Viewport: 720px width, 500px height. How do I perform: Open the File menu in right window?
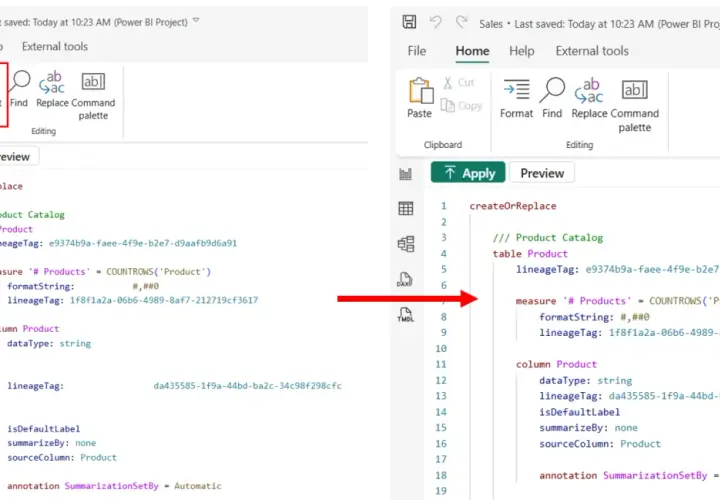click(x=416, y=51)
